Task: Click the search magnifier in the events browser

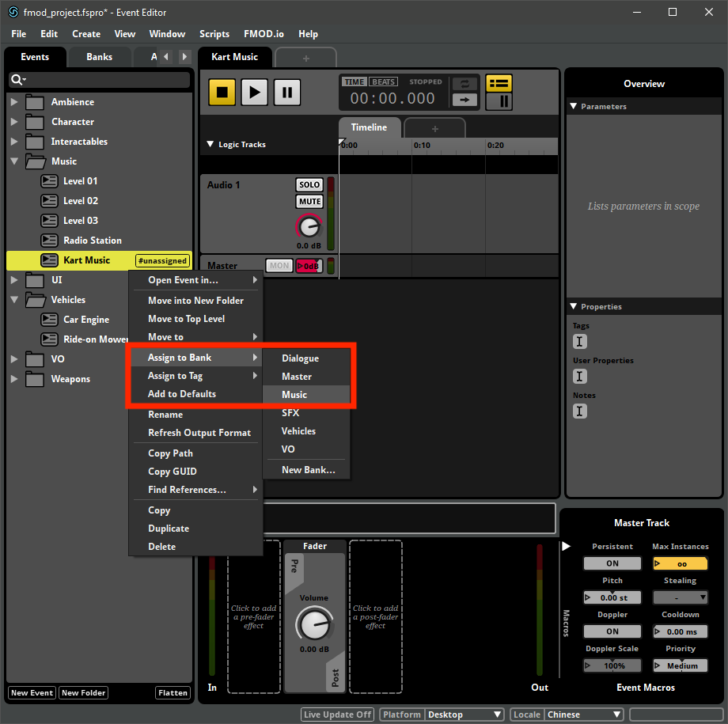Action: point(17,80)
